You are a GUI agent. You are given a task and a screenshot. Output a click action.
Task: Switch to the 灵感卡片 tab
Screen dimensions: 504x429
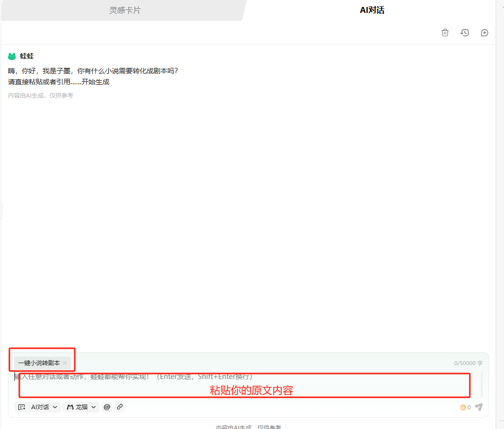(x=125, y=10)
